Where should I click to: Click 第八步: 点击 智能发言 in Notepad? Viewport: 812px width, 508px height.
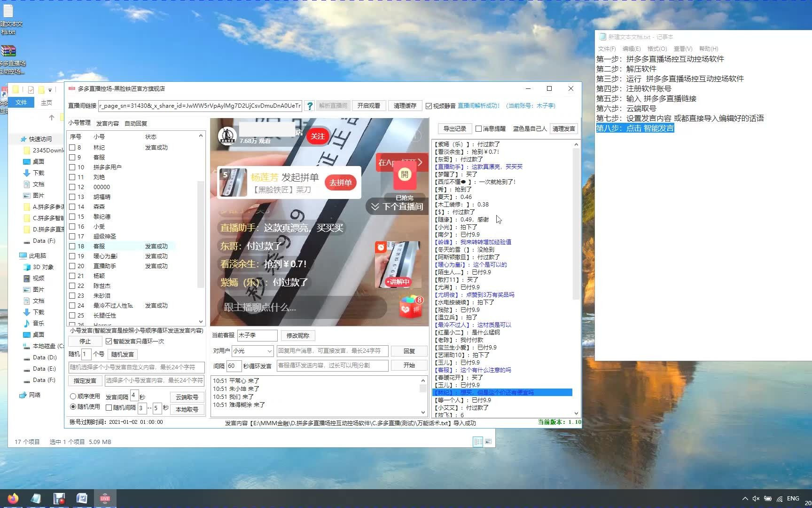635,128
